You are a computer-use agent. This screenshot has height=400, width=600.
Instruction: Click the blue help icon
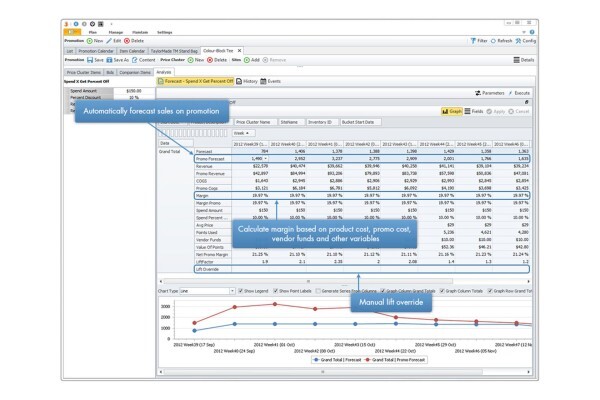point(532,32)
